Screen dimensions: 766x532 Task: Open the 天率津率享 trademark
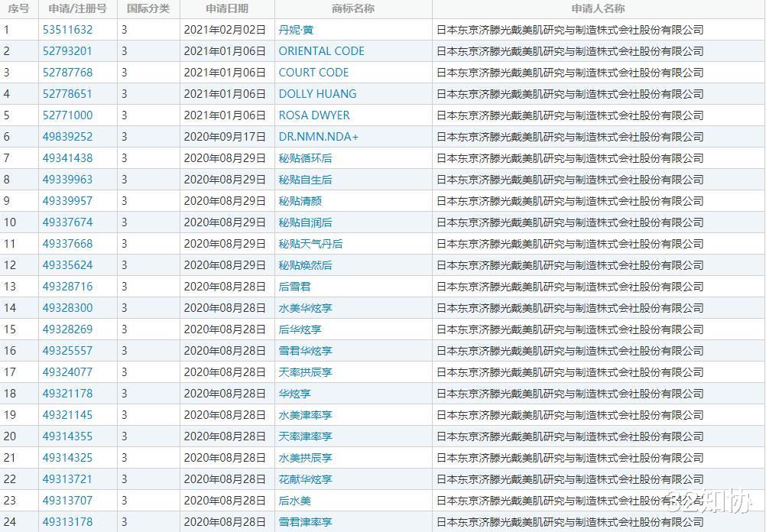pos(305,436)
